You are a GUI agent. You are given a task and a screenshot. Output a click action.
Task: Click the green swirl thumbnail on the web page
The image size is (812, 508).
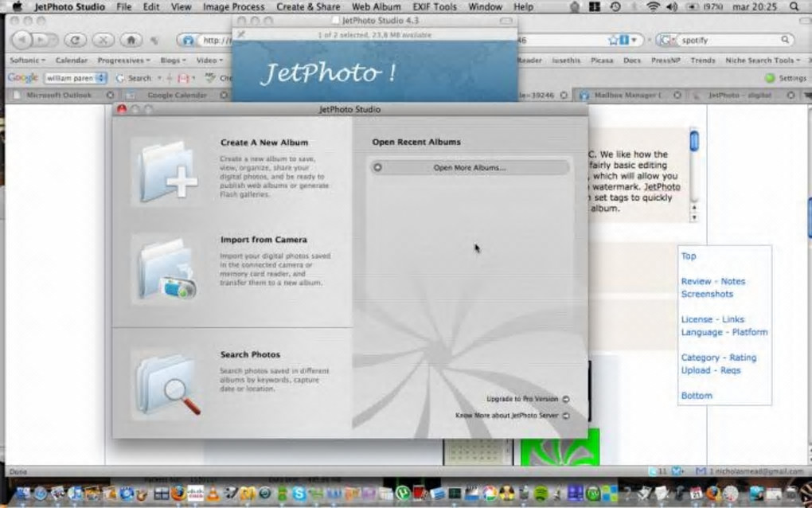point(560,447)
